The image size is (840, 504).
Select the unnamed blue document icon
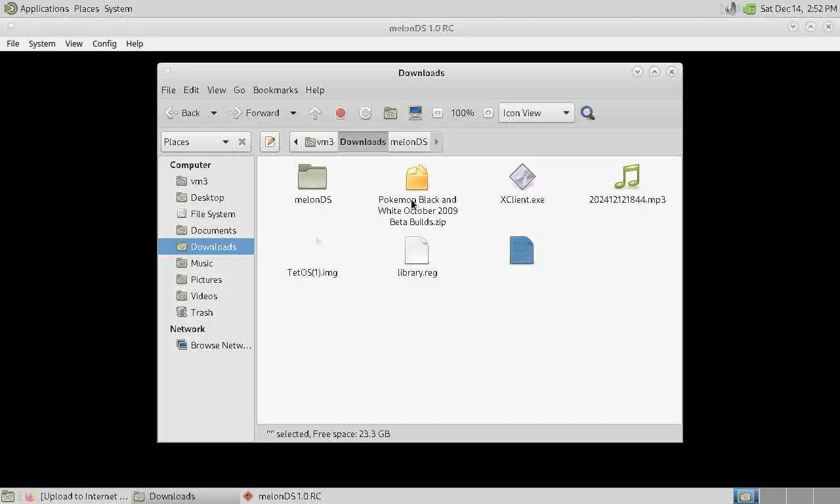click(522, 251)
